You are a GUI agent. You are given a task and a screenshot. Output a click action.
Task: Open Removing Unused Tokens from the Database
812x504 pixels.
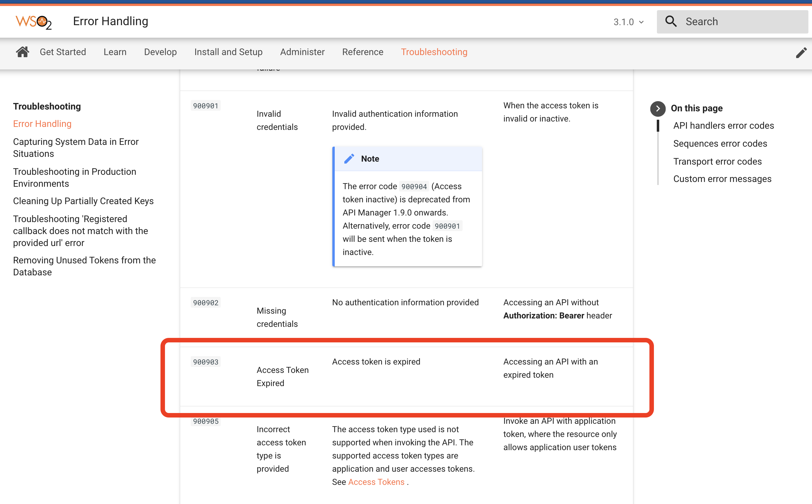point(84,266)
